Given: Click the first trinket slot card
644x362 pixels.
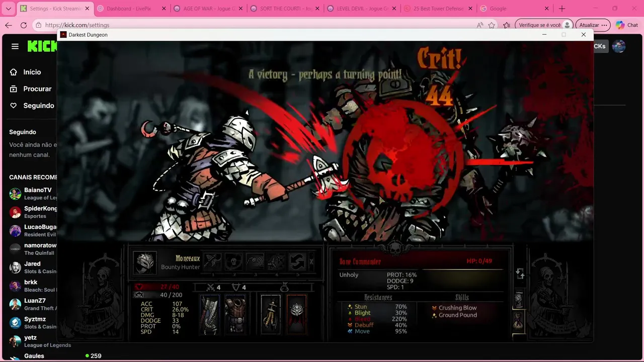Looking at the screenshot, I should pos(271,314).
